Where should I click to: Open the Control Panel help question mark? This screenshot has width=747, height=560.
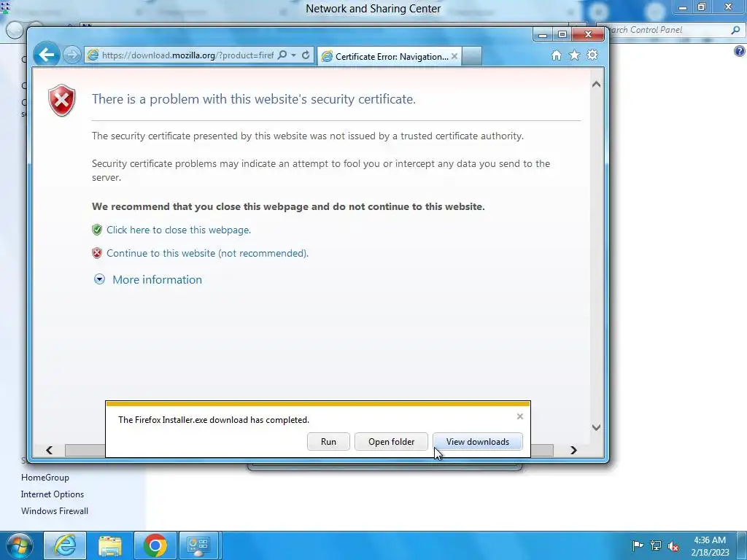740,51
